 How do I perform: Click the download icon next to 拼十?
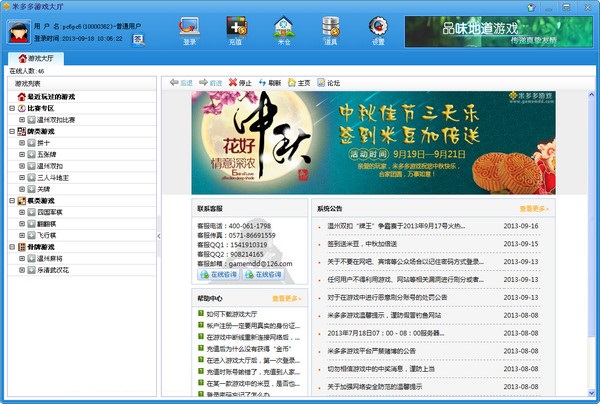pyautogui.click(x=31, y=143)
